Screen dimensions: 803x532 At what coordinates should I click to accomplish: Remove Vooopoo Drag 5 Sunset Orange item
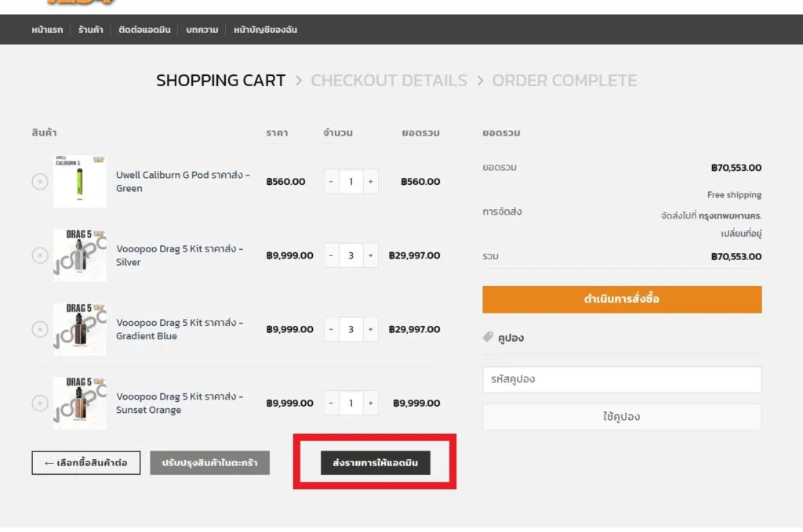tap(40, 404)
